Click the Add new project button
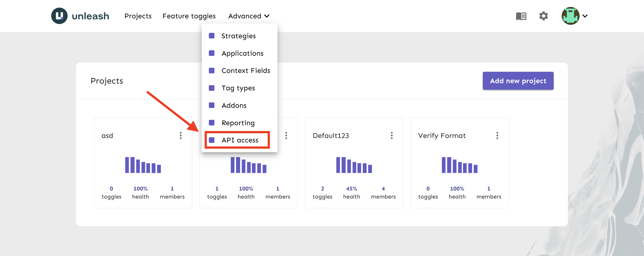The width and height of the screenshot is (644, 256). (x=518, y=81)
